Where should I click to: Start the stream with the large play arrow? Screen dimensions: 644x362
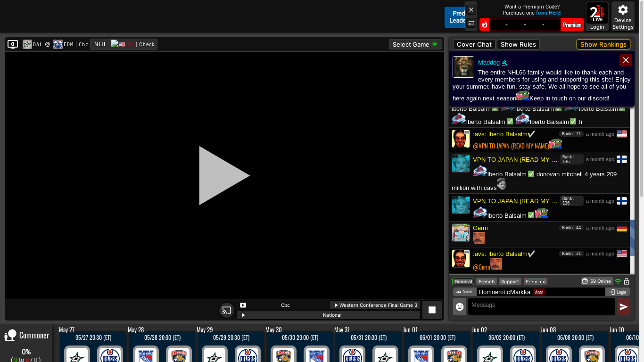[224, 175]
